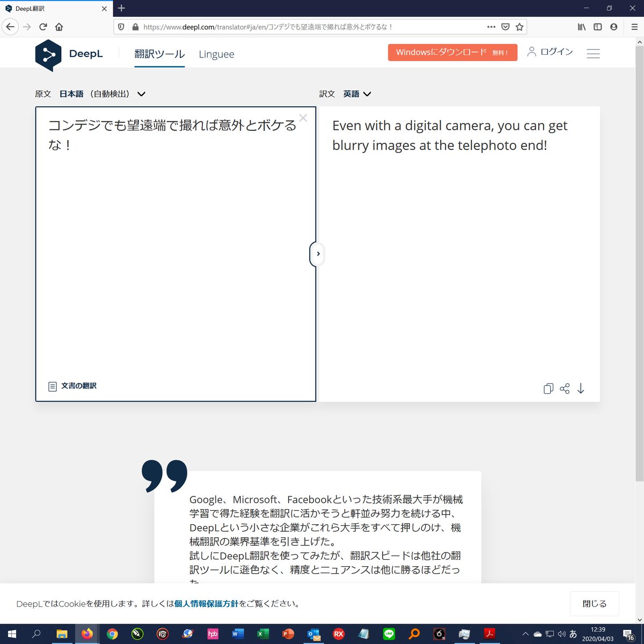
Task: Launch Word from taskbar
Action: pos(238,634)
